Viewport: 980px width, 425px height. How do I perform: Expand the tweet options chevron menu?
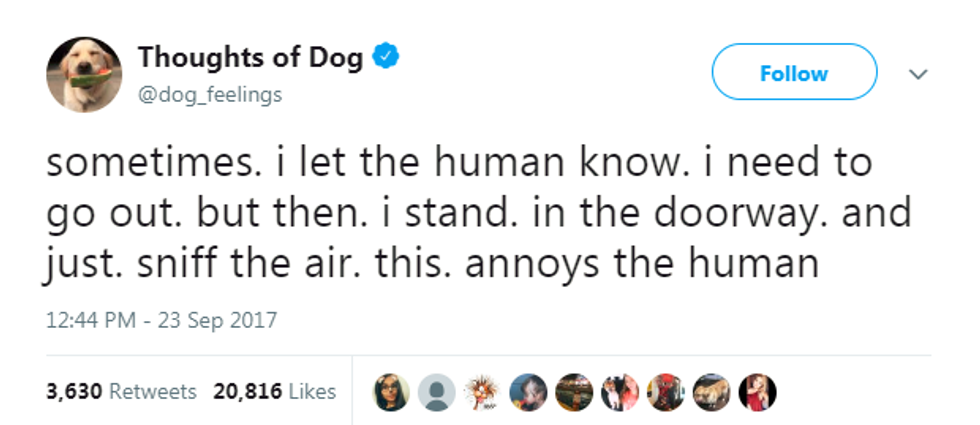tap(919, 74)
